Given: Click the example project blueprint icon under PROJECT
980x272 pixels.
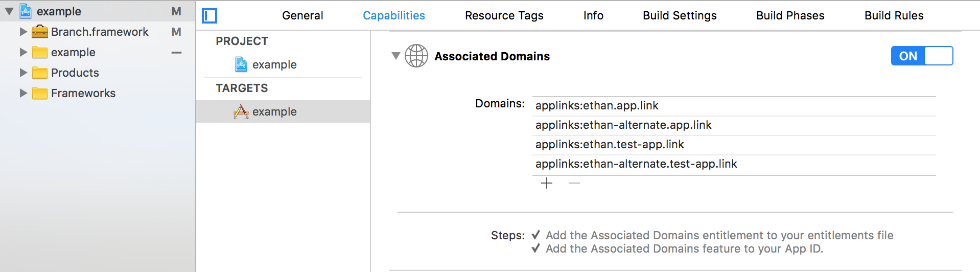Looking at the screenshot, I should click(241, 64).
